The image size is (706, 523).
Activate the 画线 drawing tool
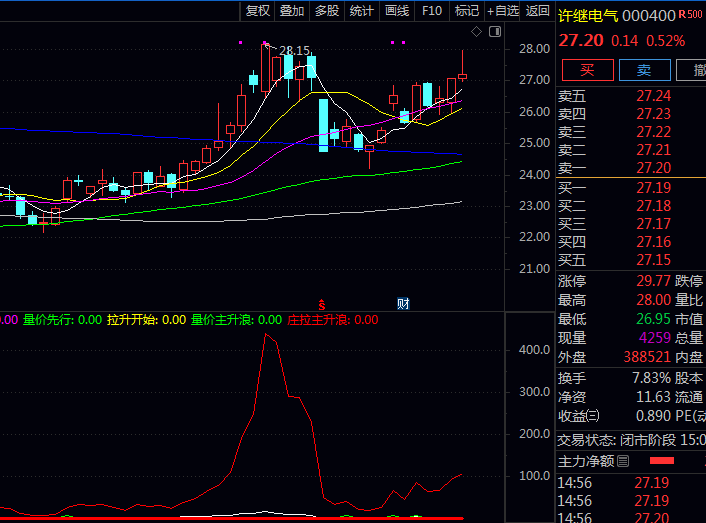pyautogui.click(x=397, y=11)
